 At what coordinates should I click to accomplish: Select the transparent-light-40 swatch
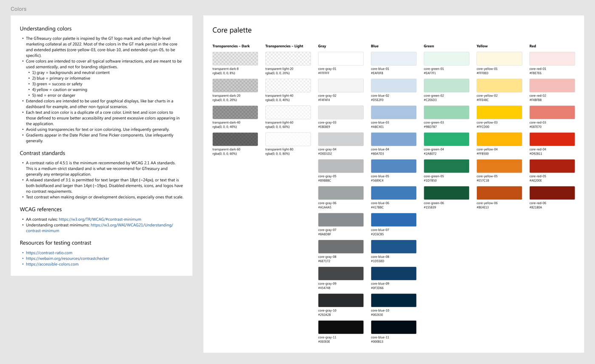coord(288,85)
